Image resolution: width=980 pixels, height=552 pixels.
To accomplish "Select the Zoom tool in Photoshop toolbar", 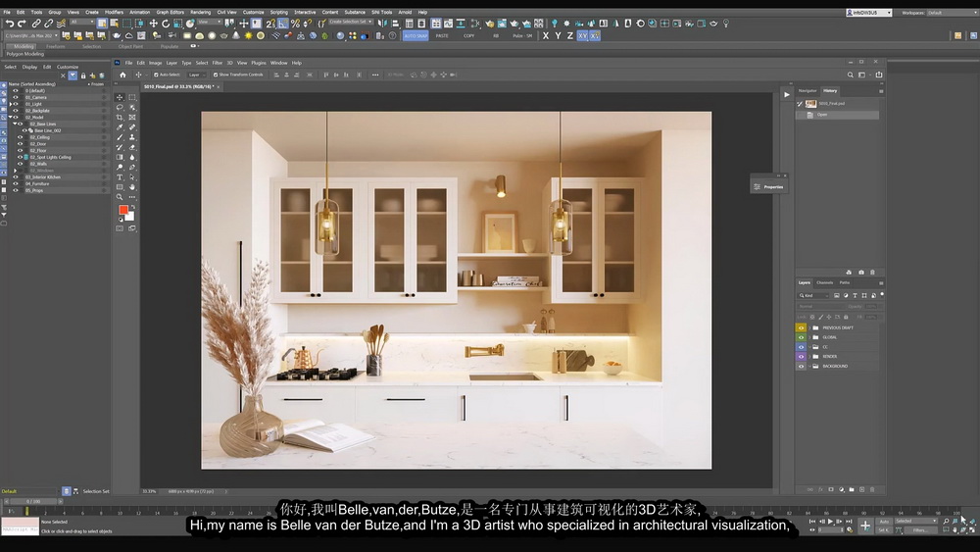I will (120, 197).
